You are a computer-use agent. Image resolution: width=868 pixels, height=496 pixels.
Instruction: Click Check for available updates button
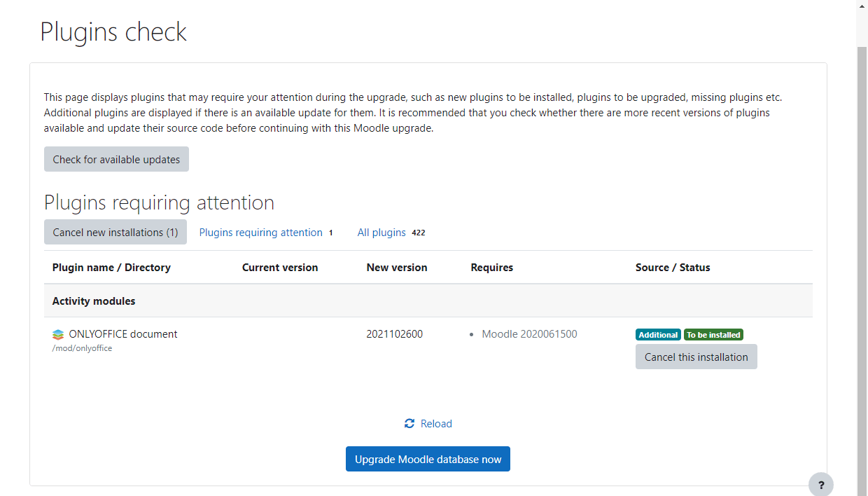[116, 159]
